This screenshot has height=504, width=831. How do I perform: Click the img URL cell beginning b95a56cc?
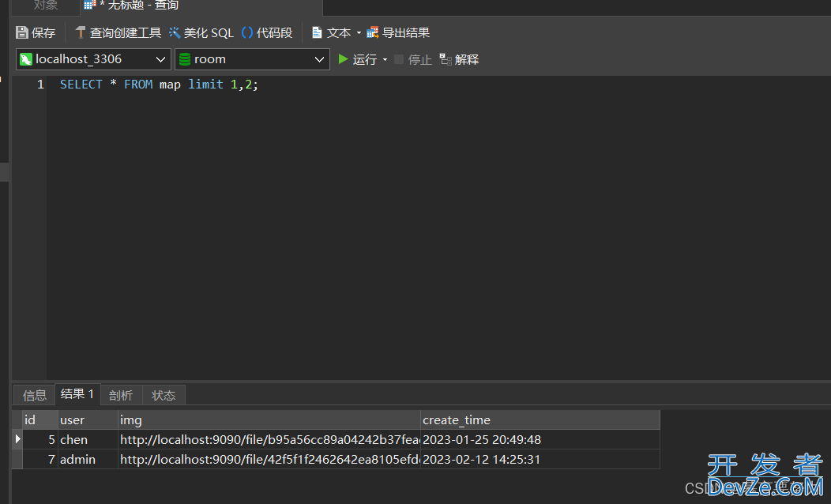coord(269,439)
